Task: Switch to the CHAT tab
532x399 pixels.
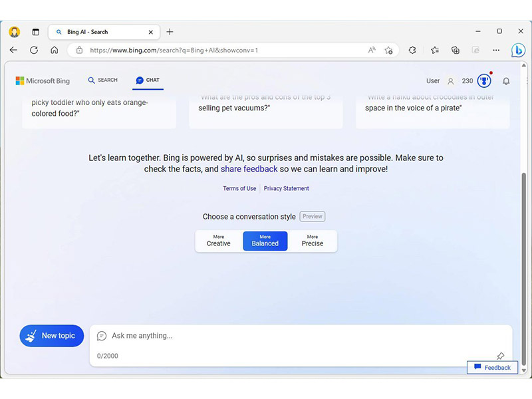Action: click(148, 80)
